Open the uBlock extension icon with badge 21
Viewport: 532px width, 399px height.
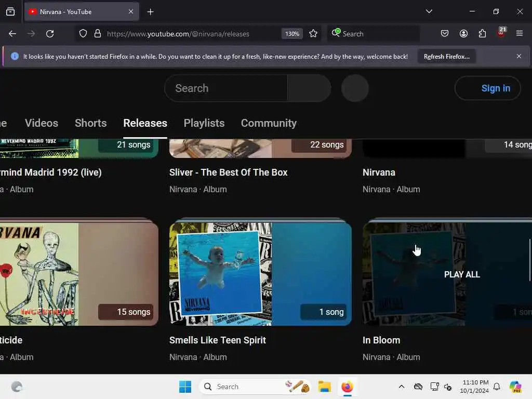click(501, 33)
